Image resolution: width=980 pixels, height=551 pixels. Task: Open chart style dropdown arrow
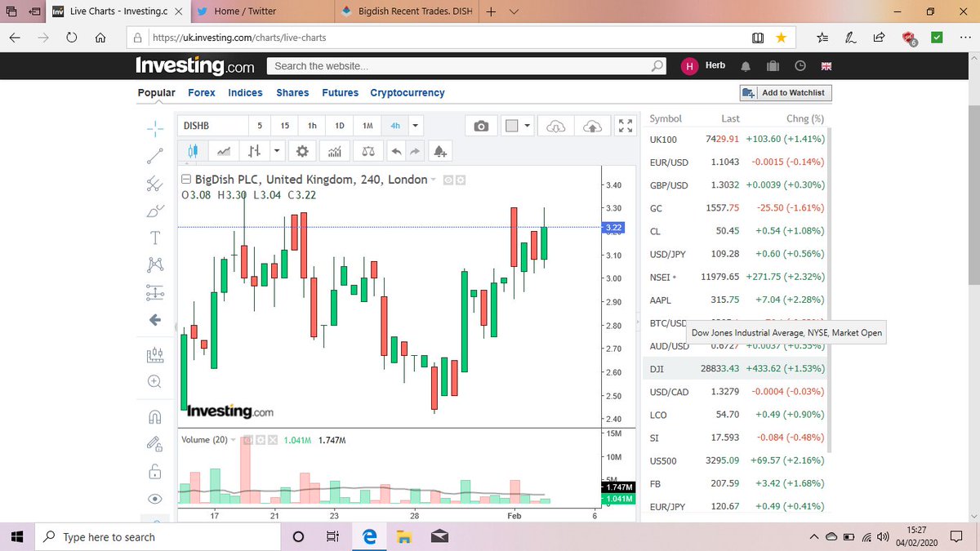[277, 151]
